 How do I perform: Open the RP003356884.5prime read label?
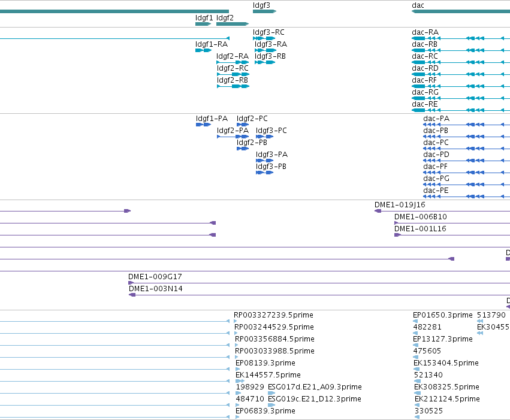pos(274,339)
